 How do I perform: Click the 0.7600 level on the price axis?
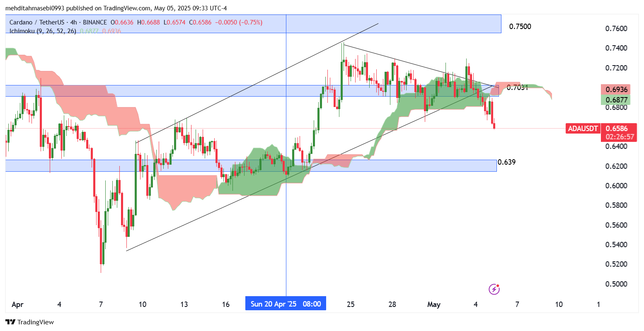pyautogui.click(x=616, y=29)
